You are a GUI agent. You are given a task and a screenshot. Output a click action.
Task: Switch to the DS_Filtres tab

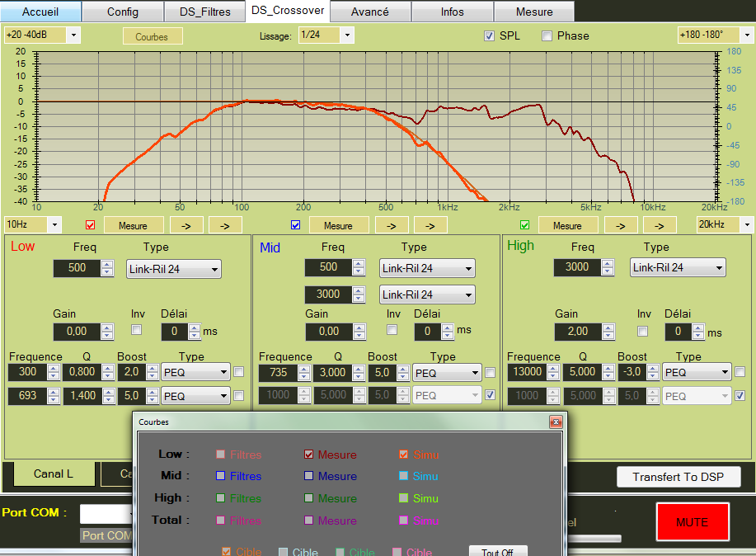coord(204,12)
